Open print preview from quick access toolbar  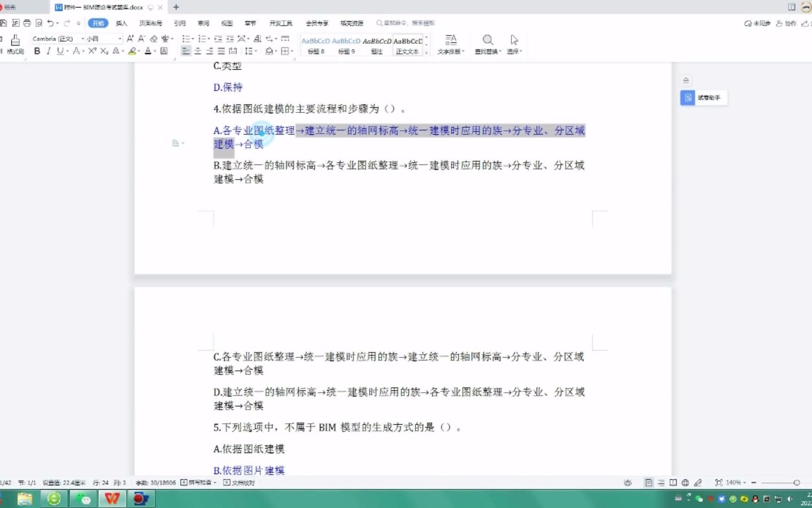pyautogui.click(x=39, y=23)
